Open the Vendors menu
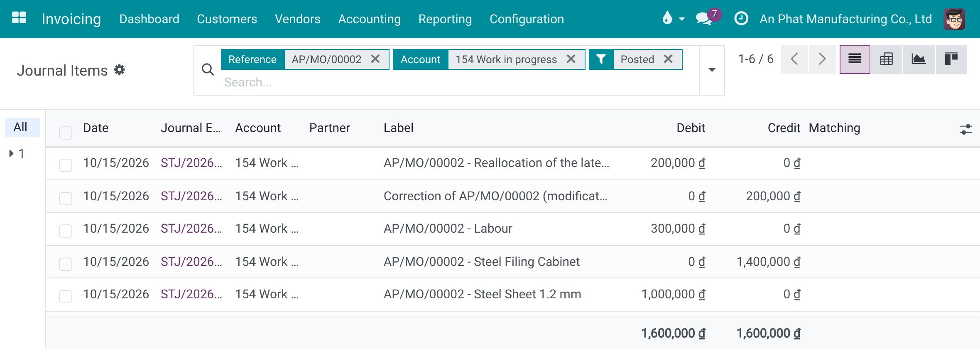This screenshot has height=349, width=980. [297, 19]
